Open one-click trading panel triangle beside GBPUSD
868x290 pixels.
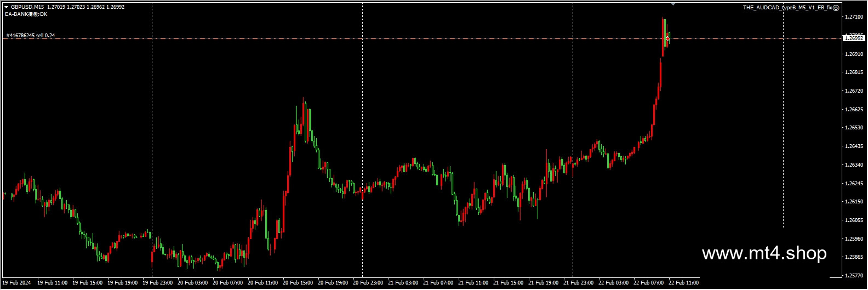(6, 7)
